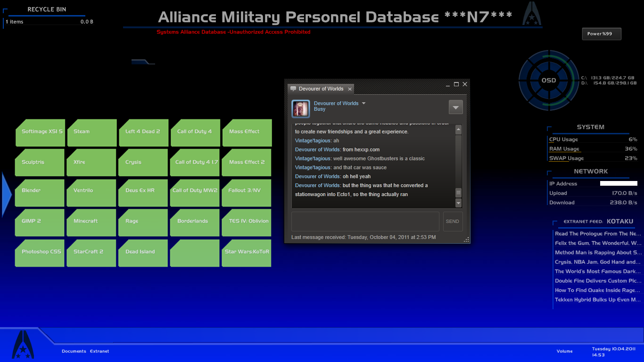This screenshot has width=644, height=362.
Task: Click the chat scrollbar thumb
Action: (458, 192)
